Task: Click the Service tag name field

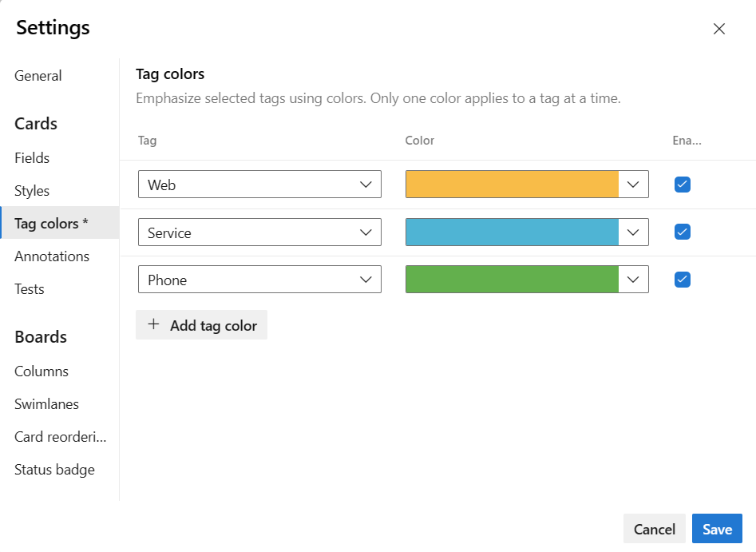Action: (259, 232)
